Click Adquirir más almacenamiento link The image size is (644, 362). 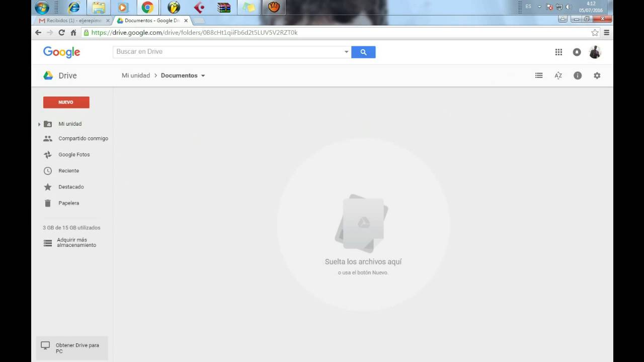tap(76, 242)
